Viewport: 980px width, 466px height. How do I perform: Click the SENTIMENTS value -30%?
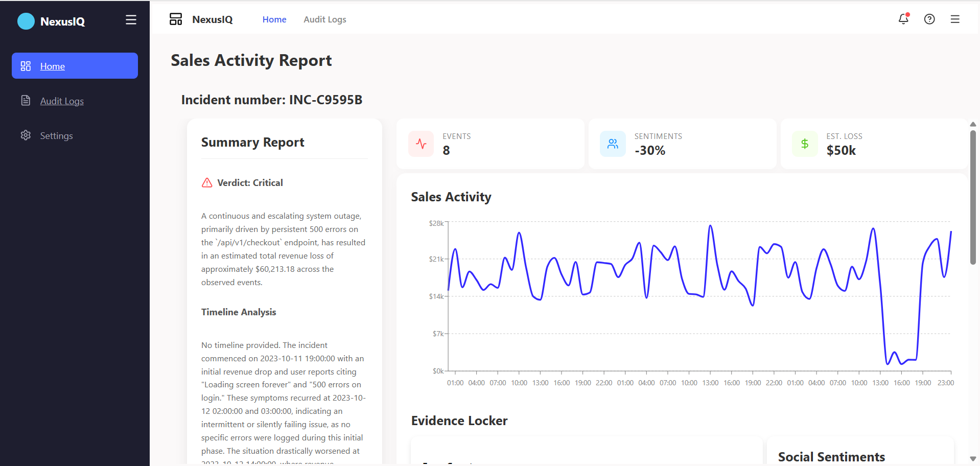tap(650, 150)
